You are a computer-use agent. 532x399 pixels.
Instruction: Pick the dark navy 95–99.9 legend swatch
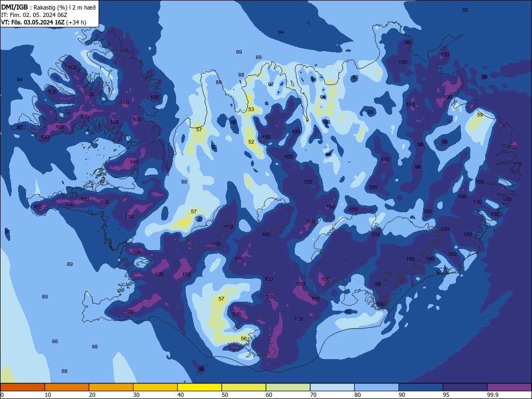click(465, 387)
